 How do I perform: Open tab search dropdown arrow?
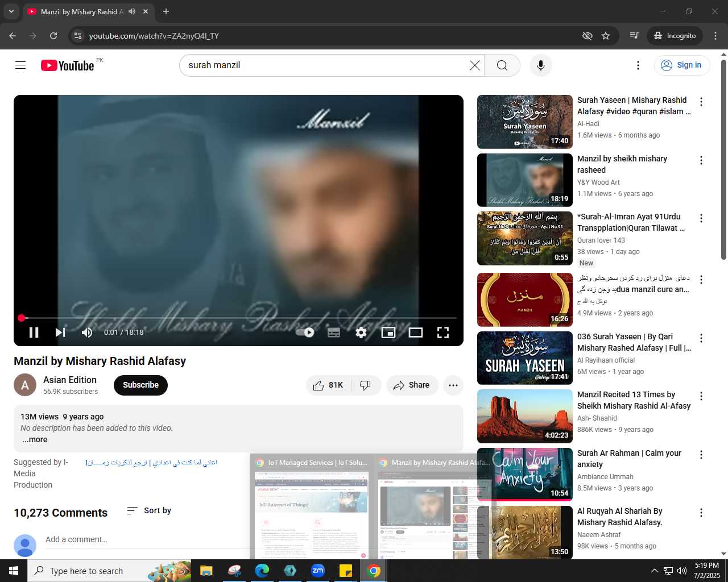[11, 11]
